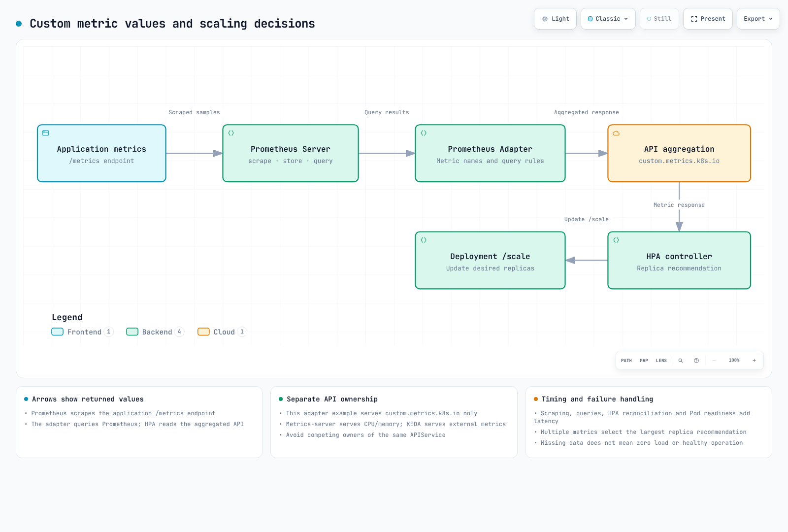Reset zoom via the 100% indicator
This screenshot has width=788, height=532.
coord(734,361)
